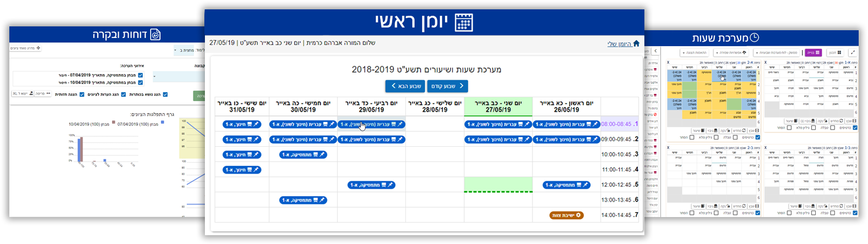
Task: Open אפשרויות שמירה dropdown
Action: (731, 52)
